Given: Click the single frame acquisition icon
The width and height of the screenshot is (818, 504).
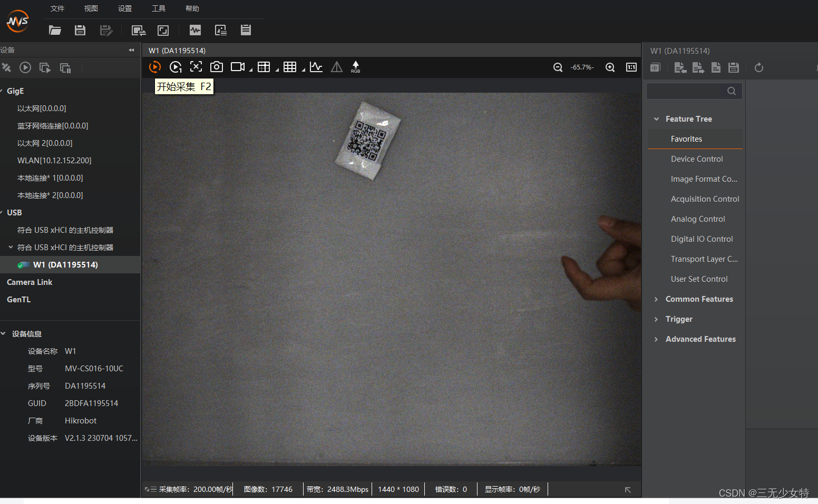Looking at the screenshot, I should pos(176,67).
